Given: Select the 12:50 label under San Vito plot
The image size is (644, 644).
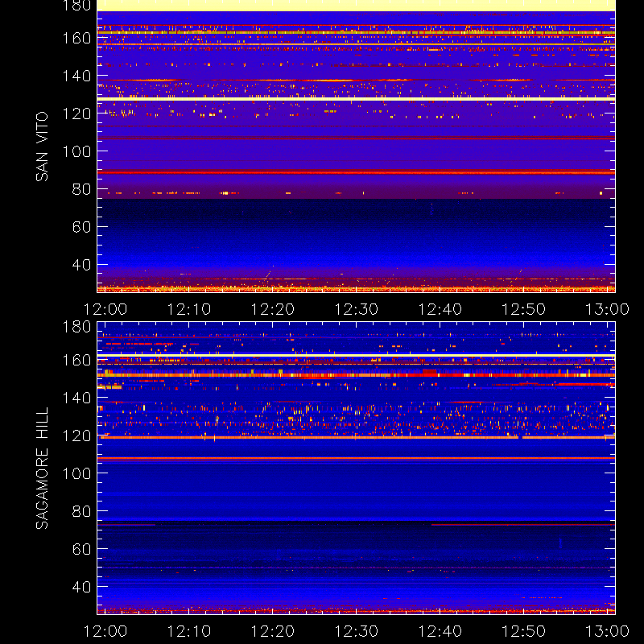Looking at the screenshot, I should click(524, 309).
